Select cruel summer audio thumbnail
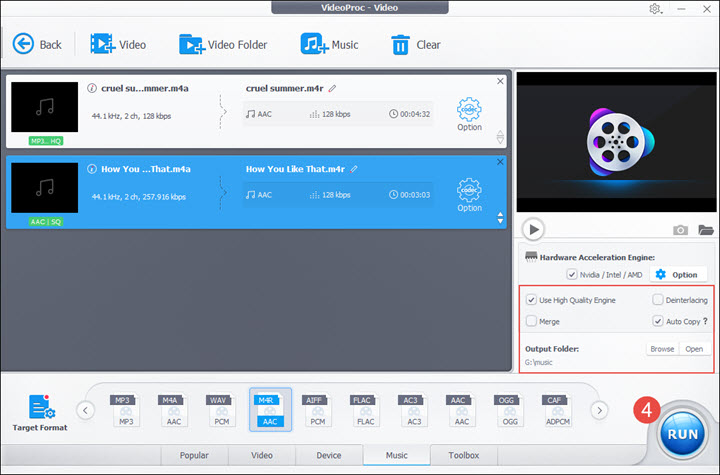The width and height of the screenshot is (720, 475). (45, 107)
